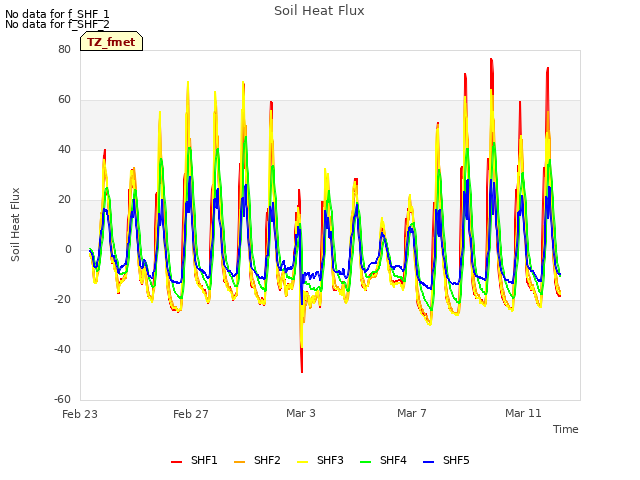Click the red SHF1 legend color marker

pos(176,462)
